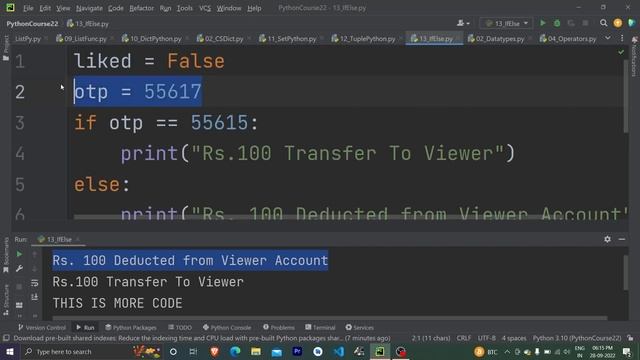Open Run panel gear options
640x360 pixels.
coord(607,239)
